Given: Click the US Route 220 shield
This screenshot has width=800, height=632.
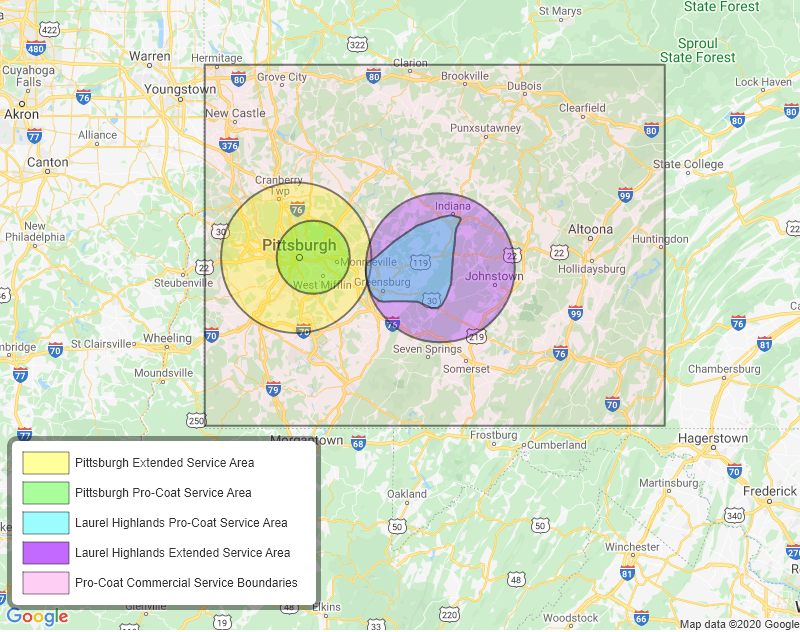Looking at the screenshot, I should coord(449,615).
